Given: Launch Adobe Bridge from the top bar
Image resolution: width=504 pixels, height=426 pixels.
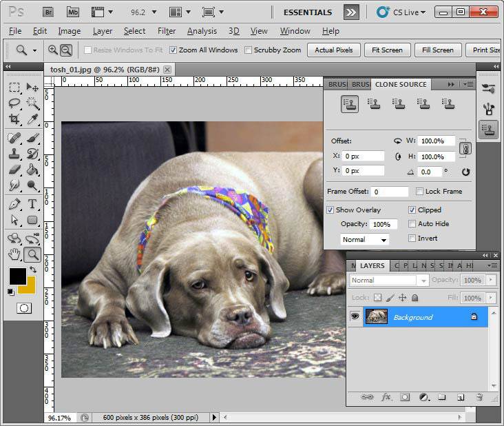Looking at the screenshot, I should coord(48,12).
